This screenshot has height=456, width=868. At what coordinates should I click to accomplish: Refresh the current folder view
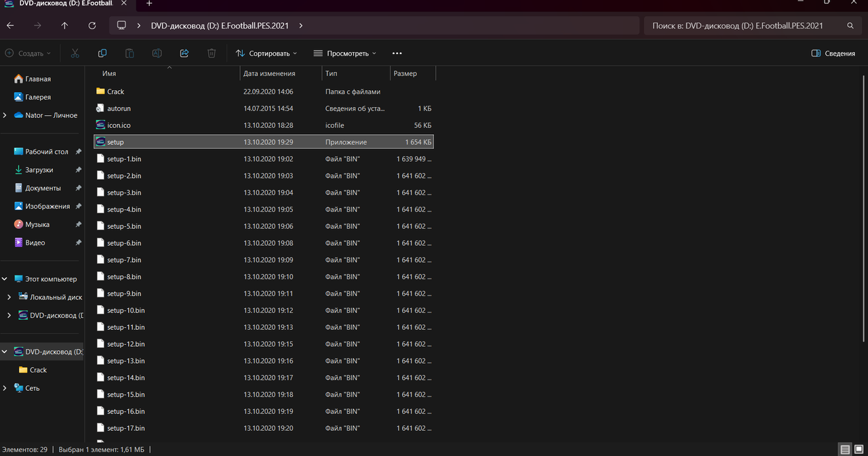click(92, 26)
